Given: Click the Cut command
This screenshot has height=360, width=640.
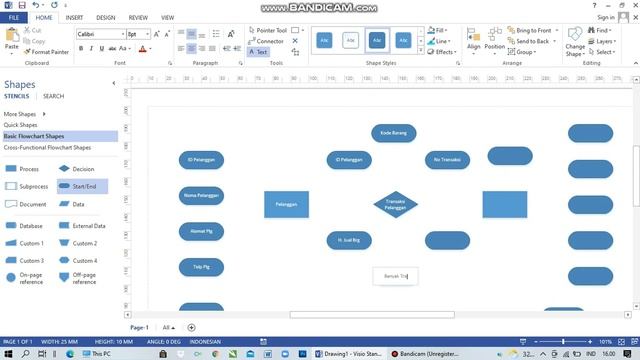Looking at the screenshot, I should point(33,30).
